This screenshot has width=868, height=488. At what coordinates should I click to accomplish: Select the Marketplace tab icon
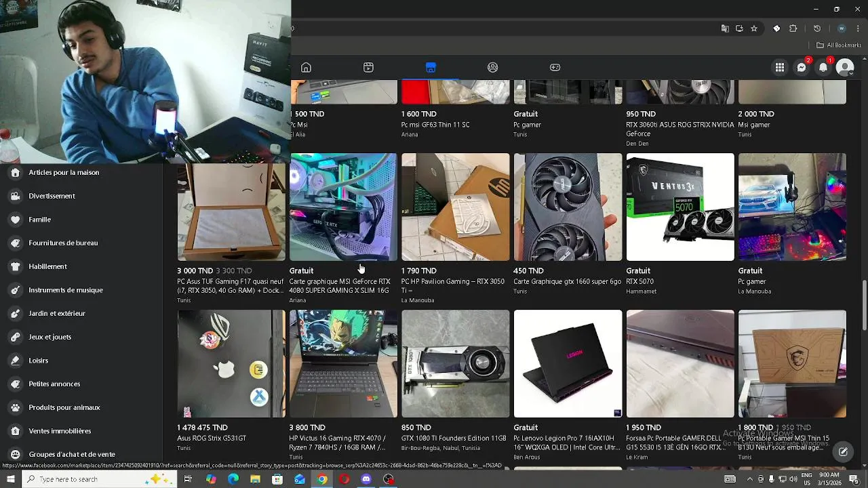coord(431,67)
